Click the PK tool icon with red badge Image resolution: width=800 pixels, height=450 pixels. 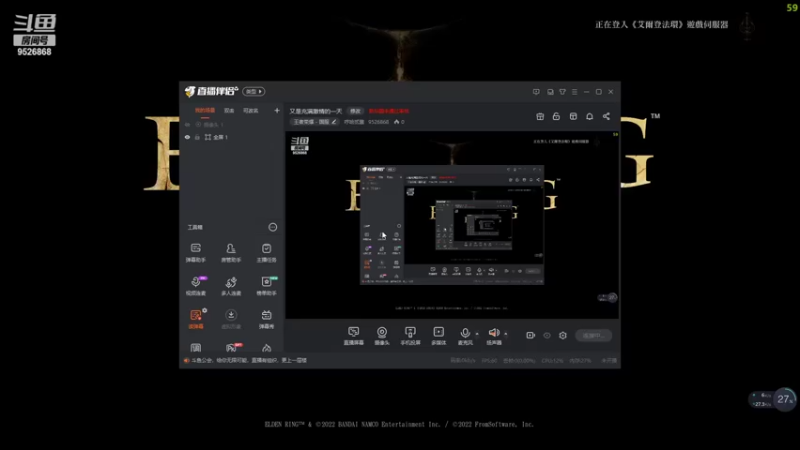(232, 348)
